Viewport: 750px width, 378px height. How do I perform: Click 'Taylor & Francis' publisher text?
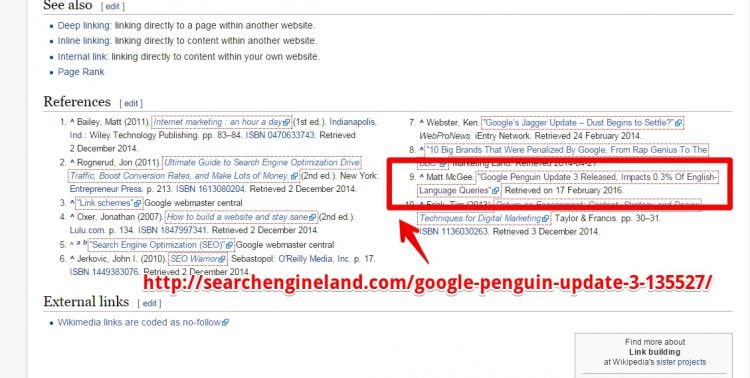[x=586, y=218]
